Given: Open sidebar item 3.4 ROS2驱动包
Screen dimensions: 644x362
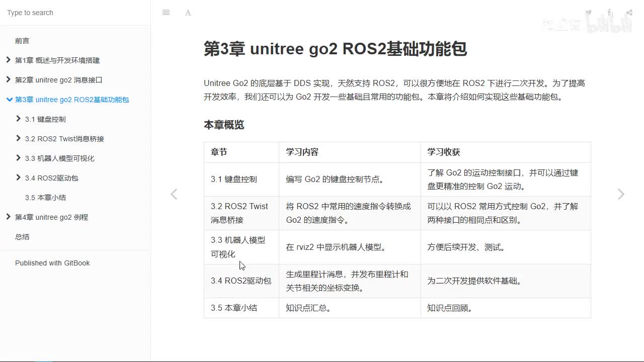Looking at the screenshot, I should point(52,178).
